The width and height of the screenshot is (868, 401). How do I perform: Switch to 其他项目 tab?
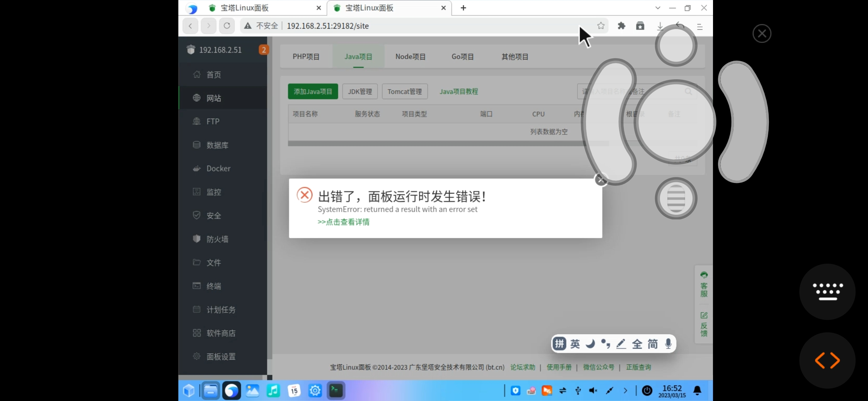pos(515,57)
